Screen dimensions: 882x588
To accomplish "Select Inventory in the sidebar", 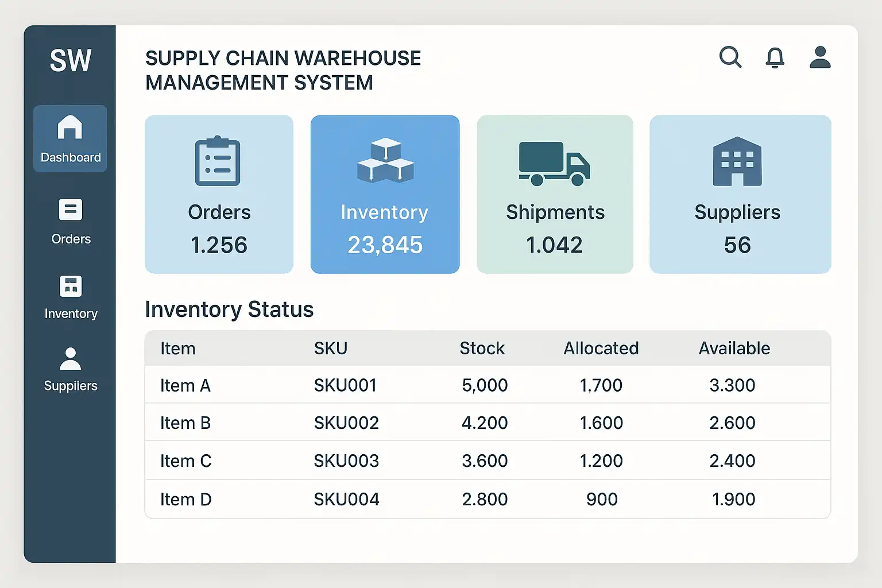I will pyautogui.click(x=71, y=297).
